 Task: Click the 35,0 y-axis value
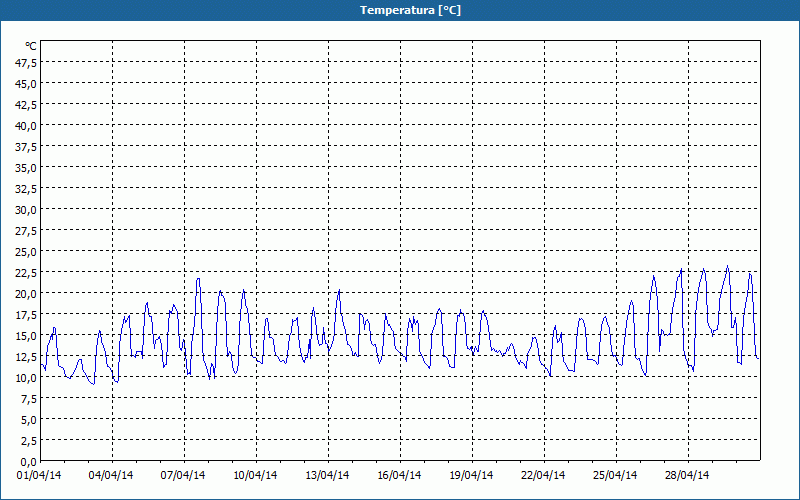(27, 168)
